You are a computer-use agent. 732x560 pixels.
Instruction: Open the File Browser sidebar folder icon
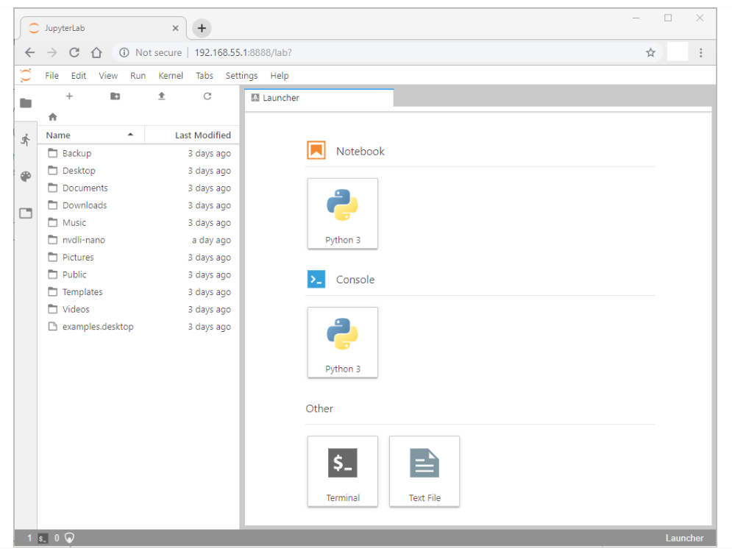26,103
